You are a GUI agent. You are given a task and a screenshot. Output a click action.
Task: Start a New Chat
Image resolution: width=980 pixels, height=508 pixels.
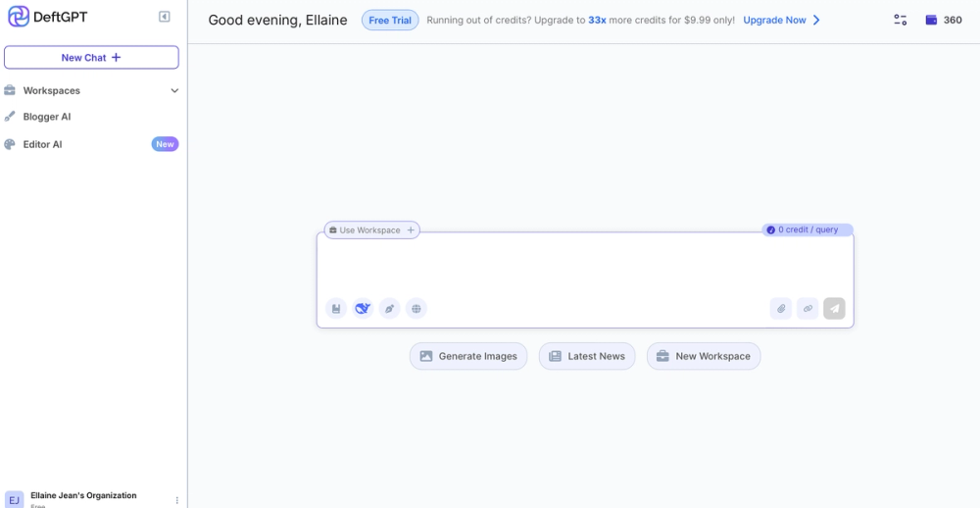pyautogui.click(x=91, y=58)
